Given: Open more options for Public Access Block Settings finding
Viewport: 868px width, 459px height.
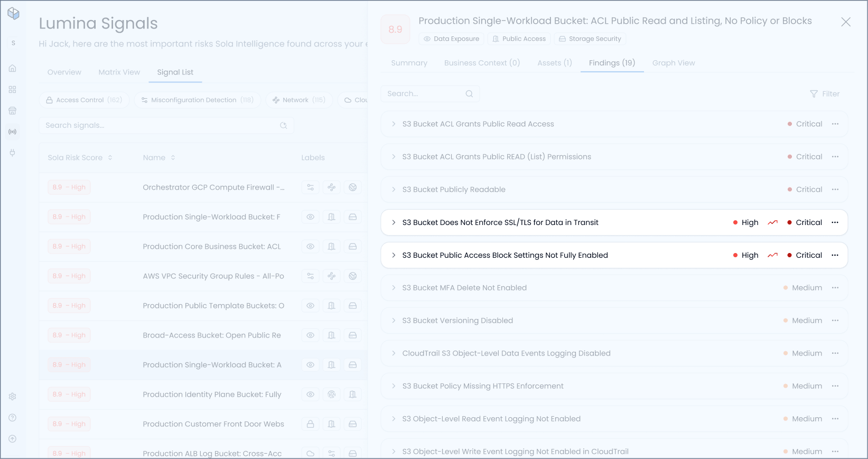Looking at the screenshot, I should click(x=835, y=255).
